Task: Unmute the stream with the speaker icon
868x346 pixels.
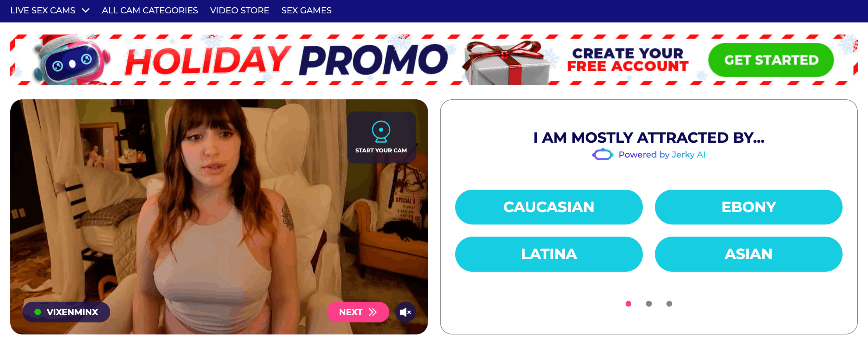Action: tap(405, 312)
